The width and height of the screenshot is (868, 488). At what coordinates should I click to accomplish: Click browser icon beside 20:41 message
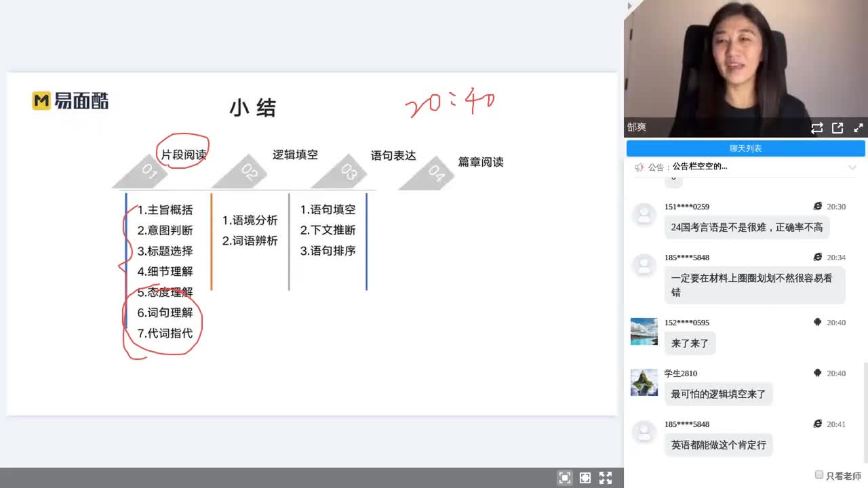(x=817, y=424)
